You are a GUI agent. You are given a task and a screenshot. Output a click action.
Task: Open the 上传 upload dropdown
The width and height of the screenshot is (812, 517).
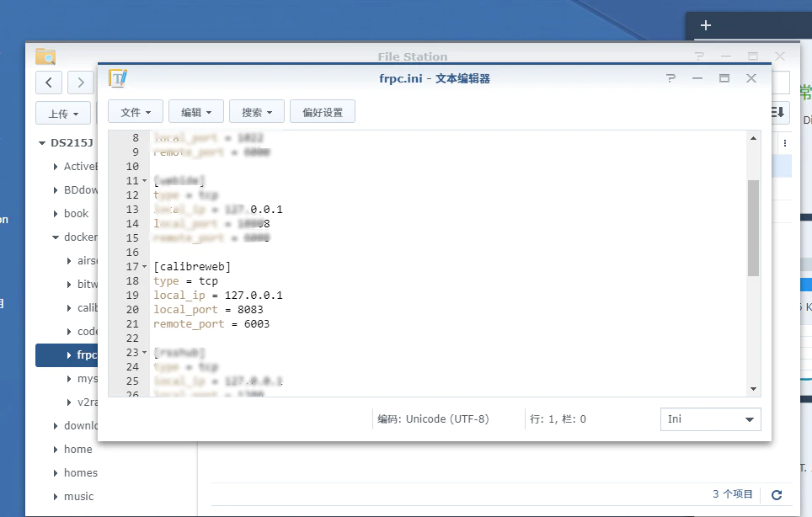pos(63,114)
